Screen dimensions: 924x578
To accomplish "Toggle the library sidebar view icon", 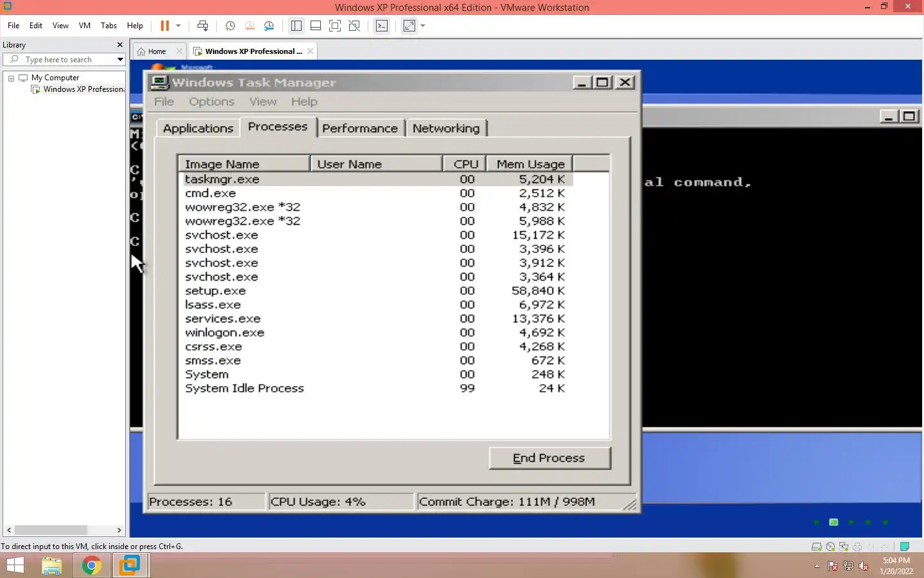I will 296,26.
